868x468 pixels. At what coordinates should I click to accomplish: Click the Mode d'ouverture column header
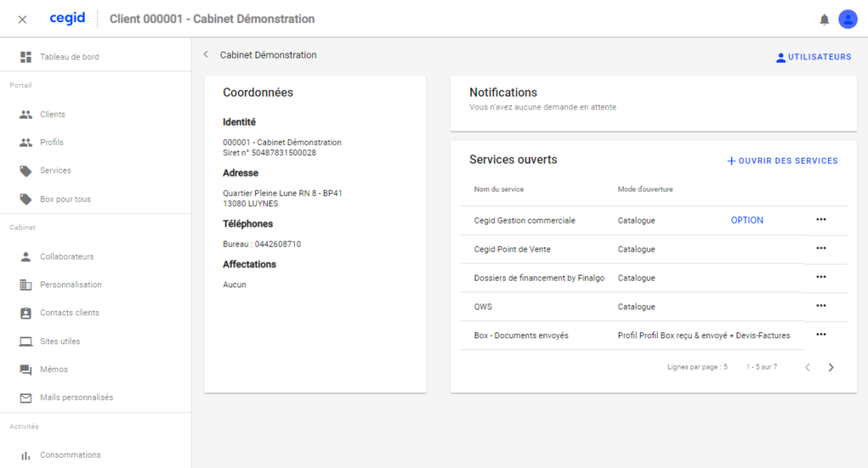point(645,189)
